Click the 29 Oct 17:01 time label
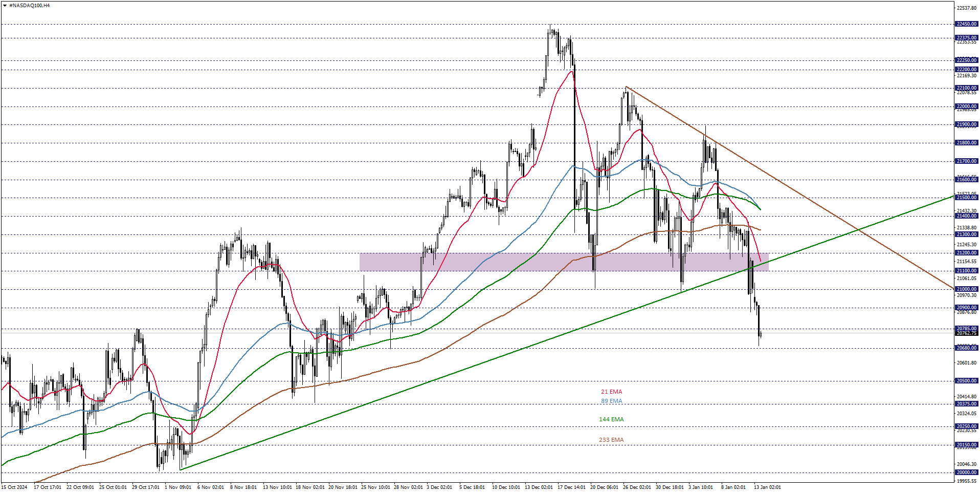 pyautogui.click(x=146, y=487)
